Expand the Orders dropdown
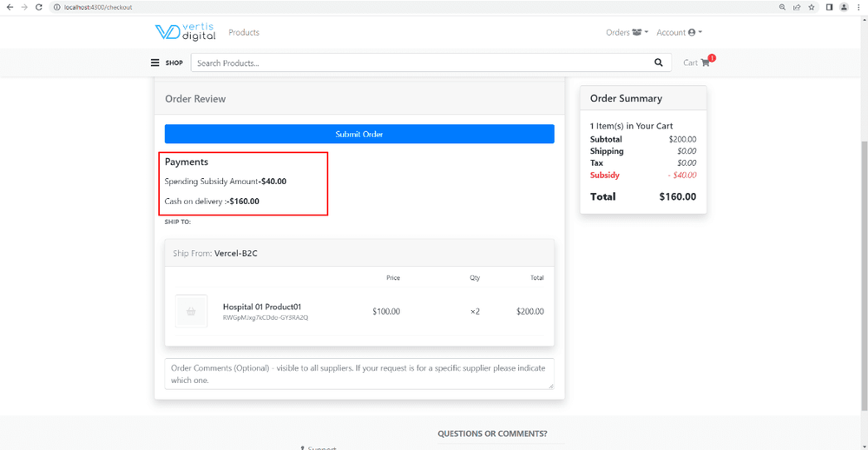Image resolution: width=868 pixels, height=450 pixels. tap(628, 33)
